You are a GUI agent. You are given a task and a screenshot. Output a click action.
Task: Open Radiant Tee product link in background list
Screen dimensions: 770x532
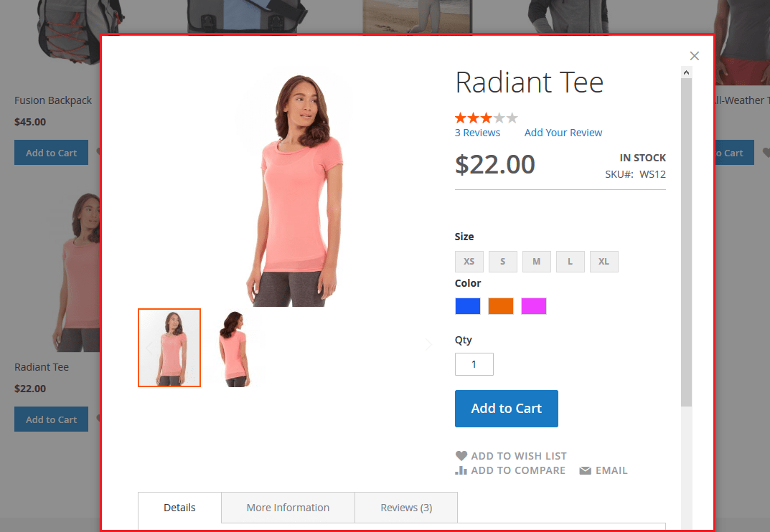(42, 367)
